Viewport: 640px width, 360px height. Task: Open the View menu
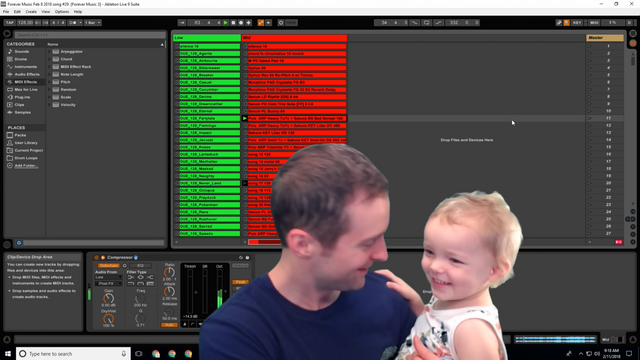[x=46, y=12]
